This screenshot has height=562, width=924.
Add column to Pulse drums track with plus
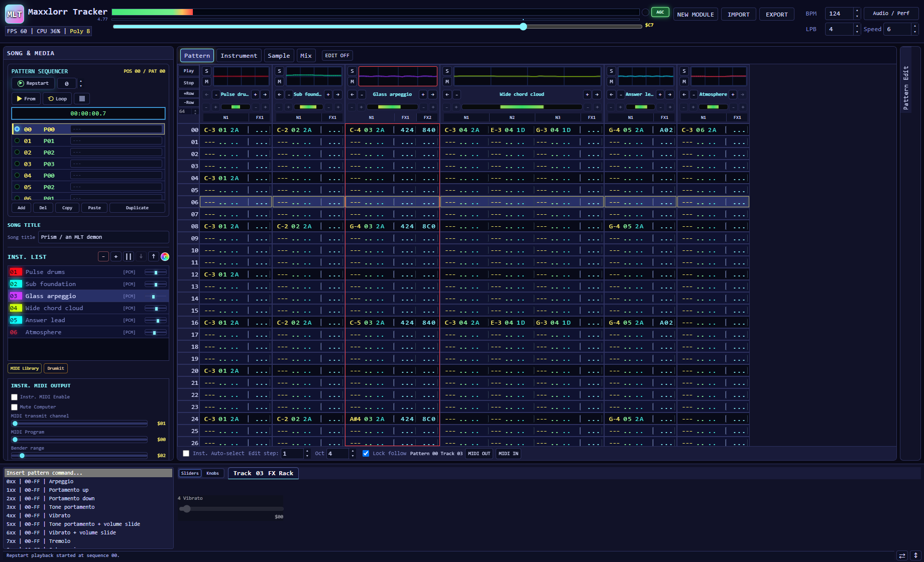point(255,94)
